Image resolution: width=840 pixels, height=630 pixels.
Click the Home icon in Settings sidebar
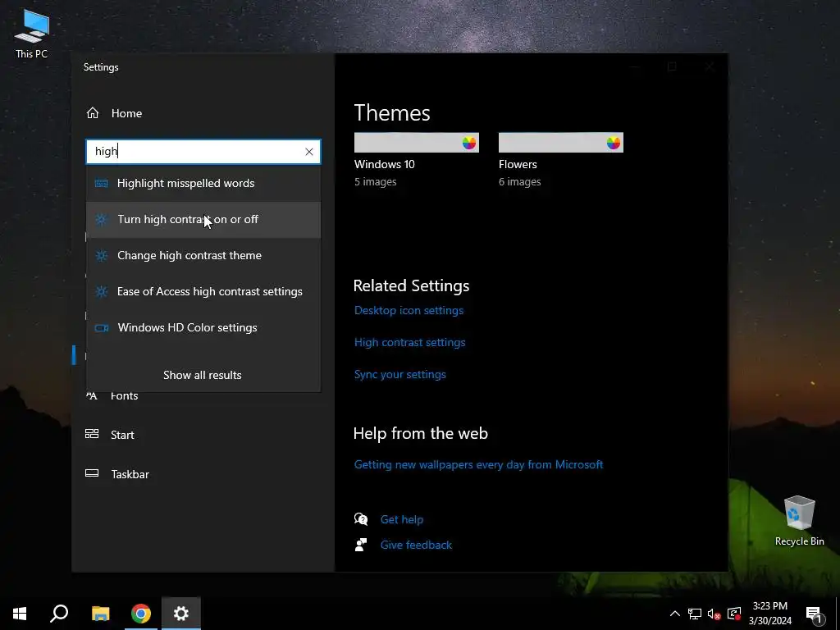tap(93, 113)
